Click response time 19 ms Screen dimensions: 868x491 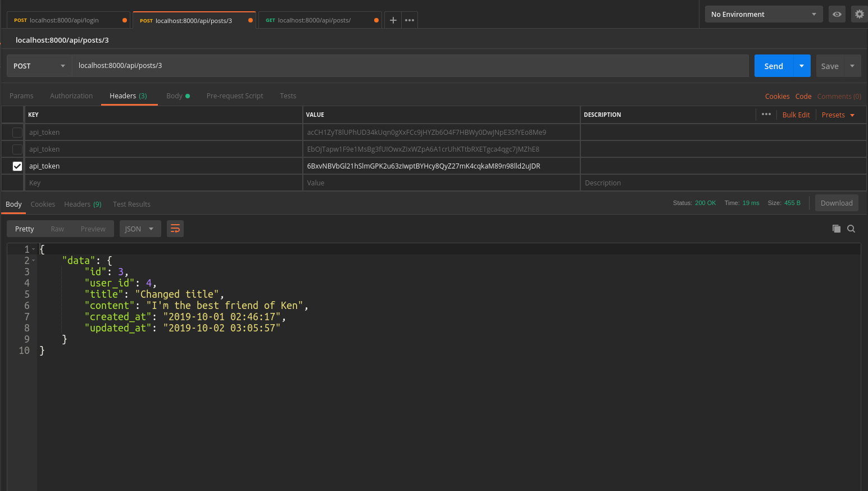click(751, 203)
